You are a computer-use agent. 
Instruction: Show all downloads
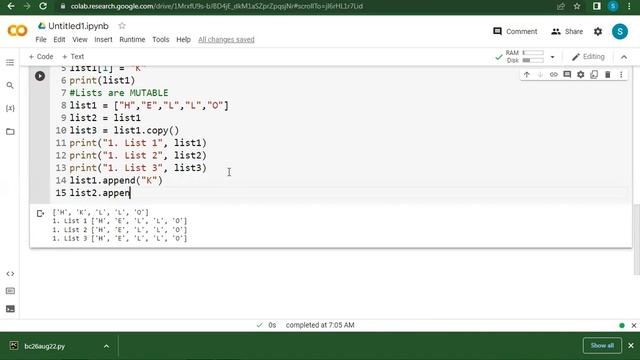click(x=602, y=346)
